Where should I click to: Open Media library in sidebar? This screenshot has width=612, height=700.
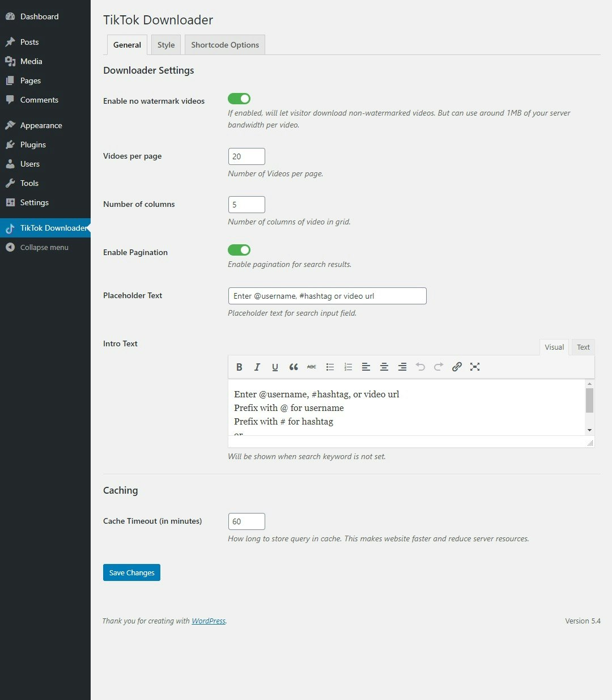pyautogui.click(x=45, y=61)
